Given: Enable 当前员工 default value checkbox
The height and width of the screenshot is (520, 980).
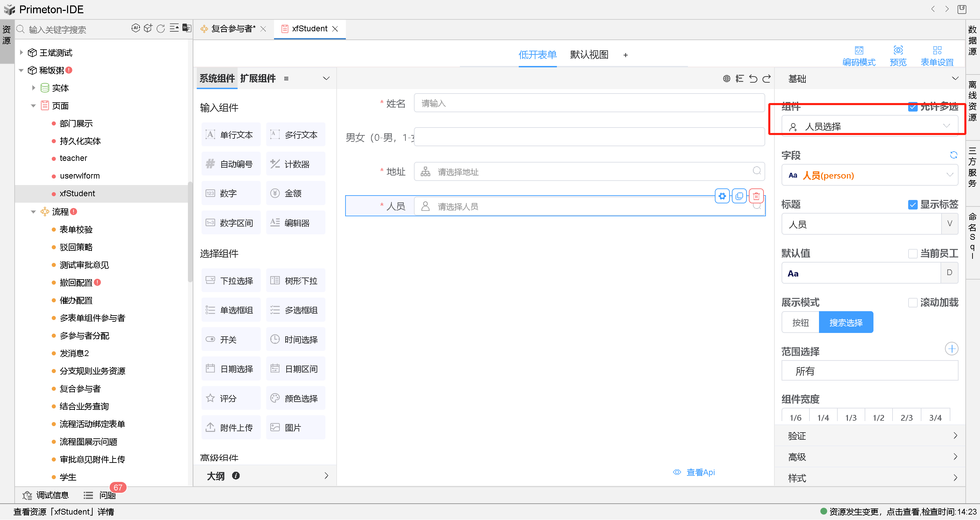Looking at the screenshot, I should [912, 253].
